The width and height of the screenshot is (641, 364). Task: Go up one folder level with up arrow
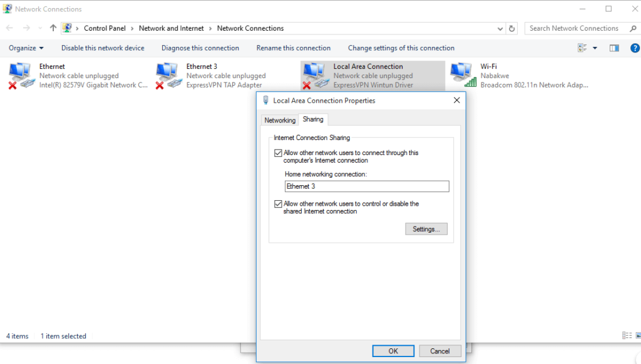[53, 28]
